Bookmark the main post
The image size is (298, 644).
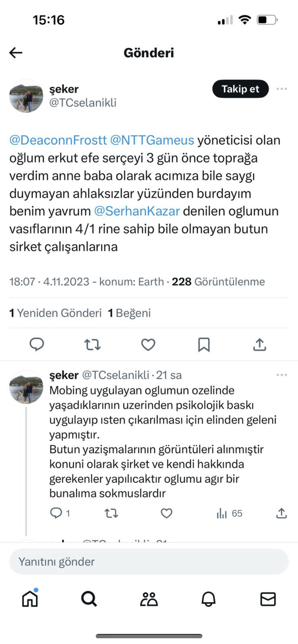(204, 345)
